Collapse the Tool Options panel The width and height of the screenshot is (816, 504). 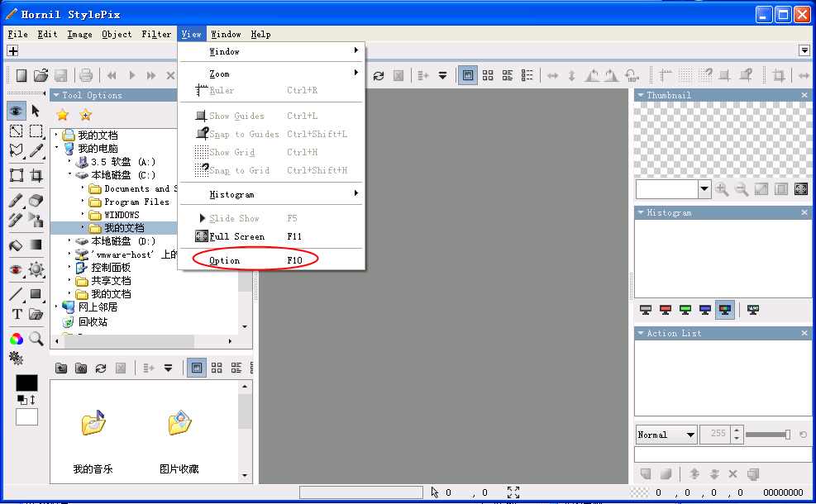tap(56, 95)
